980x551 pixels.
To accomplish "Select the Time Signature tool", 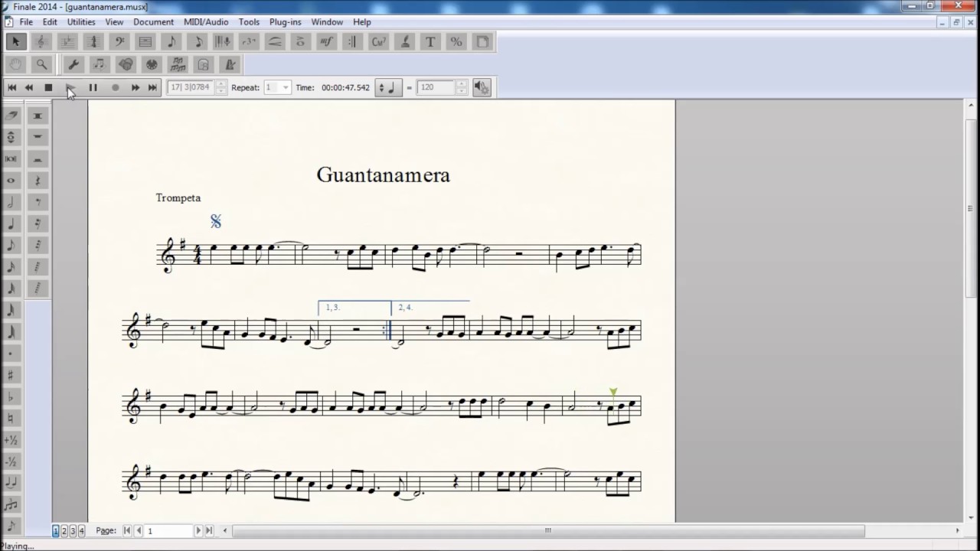I will click(x=93, y=41).
